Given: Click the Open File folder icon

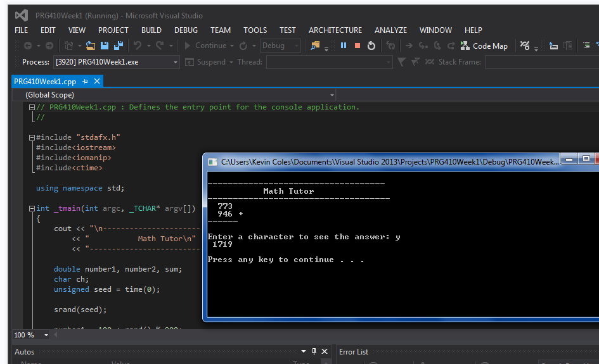Looking at the screenshot, I should (x=91, y=46).
